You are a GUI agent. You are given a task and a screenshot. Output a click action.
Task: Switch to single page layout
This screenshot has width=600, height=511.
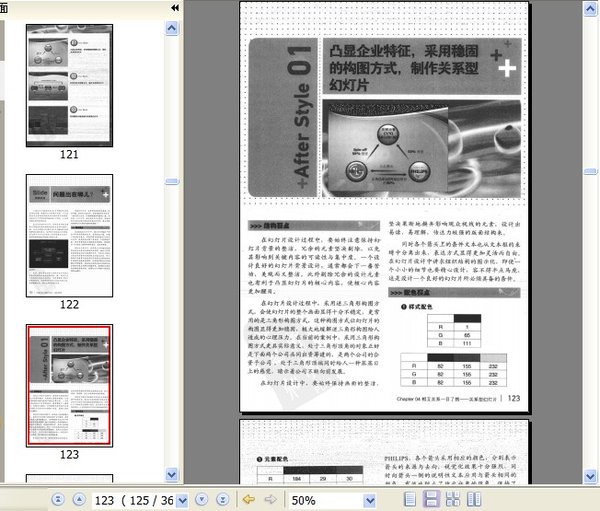tap(408, 499)
